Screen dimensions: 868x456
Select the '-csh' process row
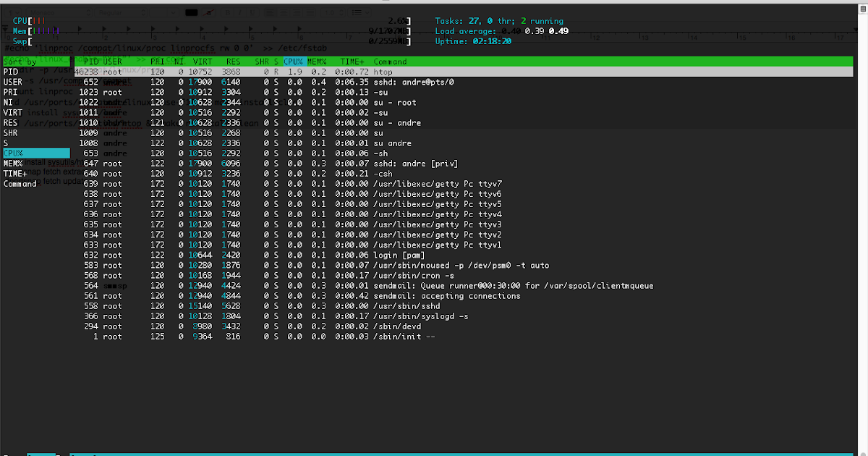(463, 174)
